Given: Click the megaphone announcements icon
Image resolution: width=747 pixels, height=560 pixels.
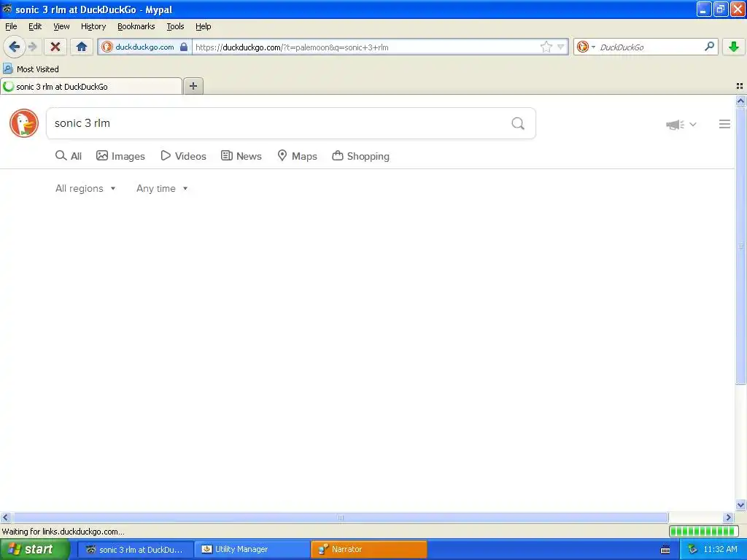Looking at the screenshot, I should [x=675, y=125].
